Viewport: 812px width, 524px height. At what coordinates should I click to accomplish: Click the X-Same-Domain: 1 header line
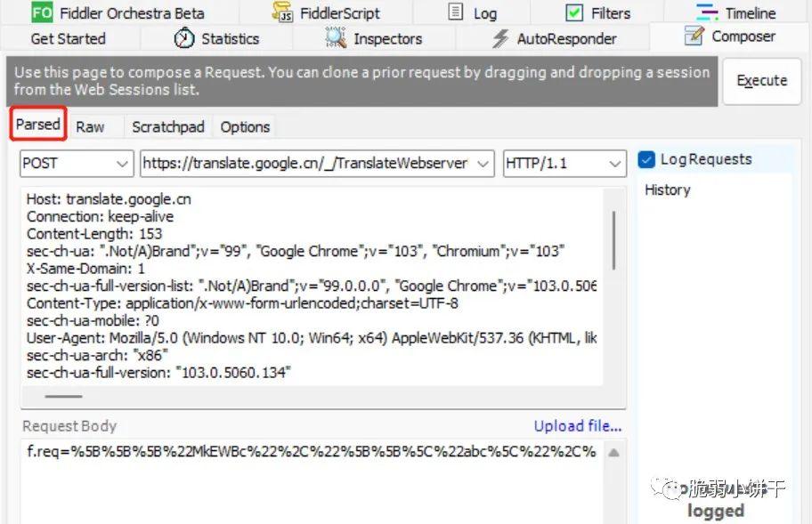coord(85,269)
